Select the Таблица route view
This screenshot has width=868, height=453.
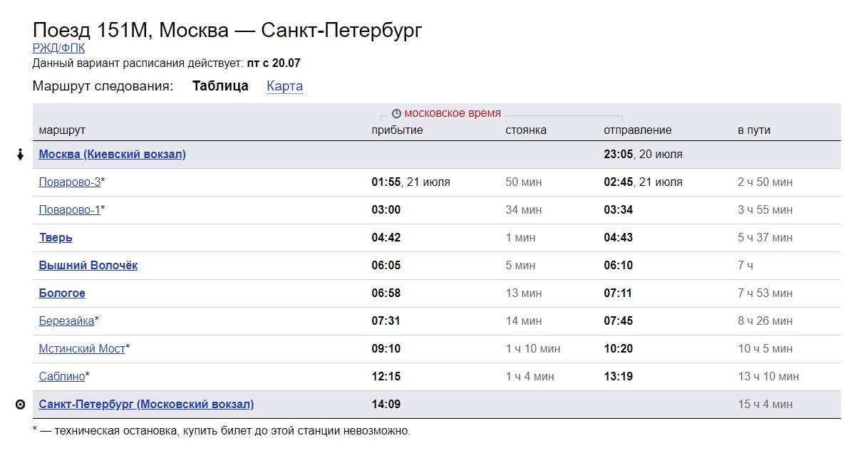click(x=220, y=86)
